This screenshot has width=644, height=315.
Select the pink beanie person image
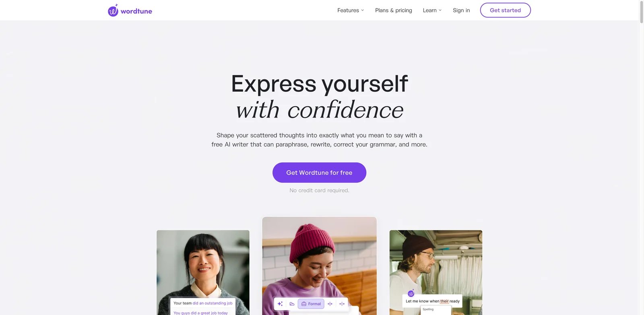[x=319, y=266]
